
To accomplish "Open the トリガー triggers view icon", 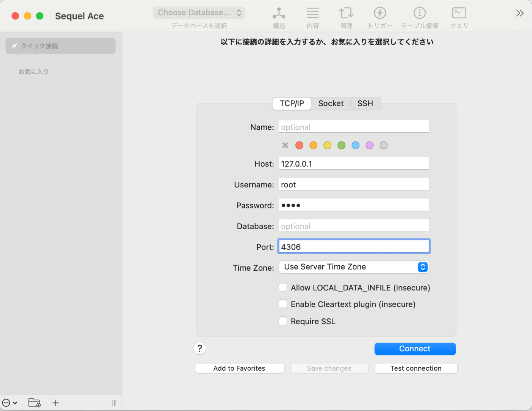I will (380, 13).
